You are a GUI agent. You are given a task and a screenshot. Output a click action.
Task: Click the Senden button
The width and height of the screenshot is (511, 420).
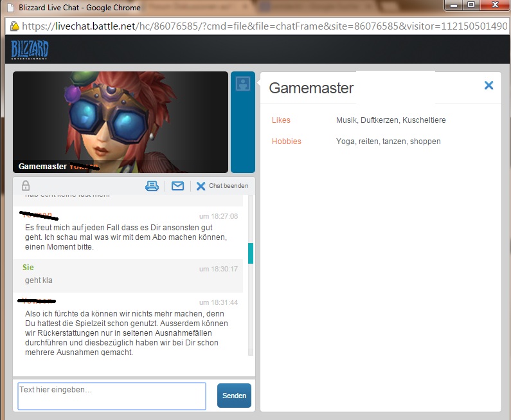coord(234,396)
